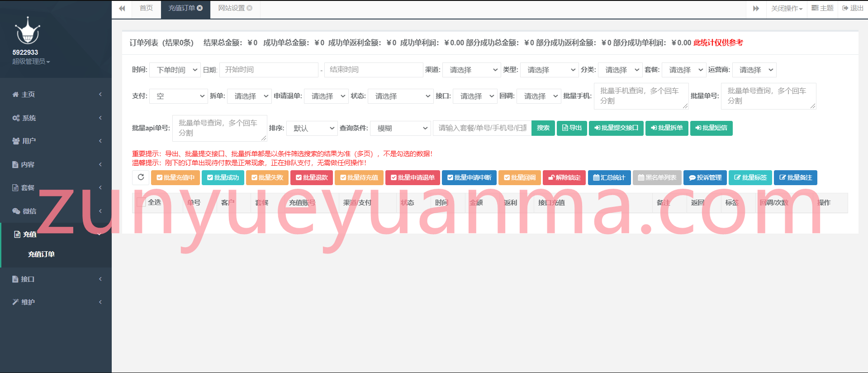Screen dimensions: 868x373
Task: Open the 套餐 filter dropdown
Action: [684, 70]
